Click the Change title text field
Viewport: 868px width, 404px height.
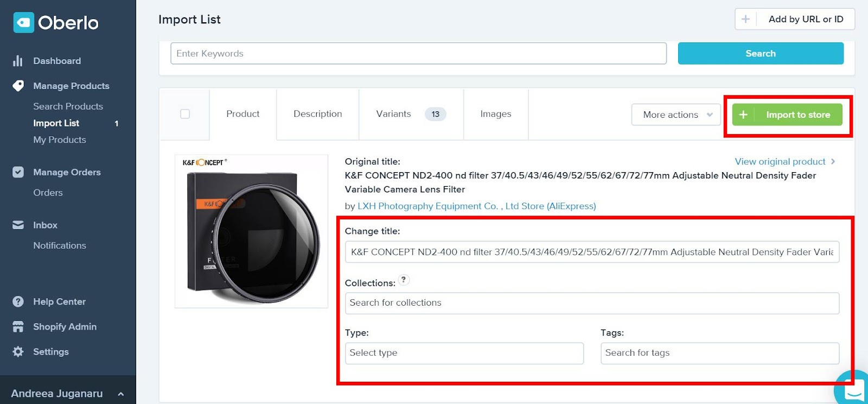tap(592, 252)
